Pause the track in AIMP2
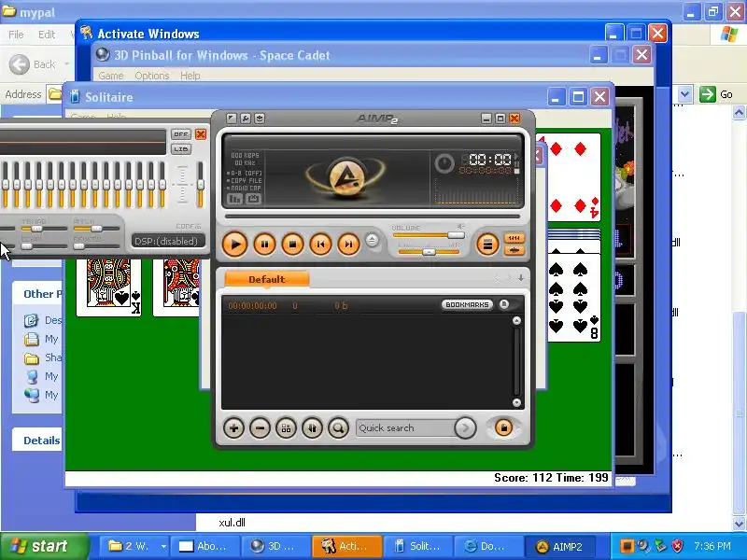747x560 pixels. click(264, 245)
